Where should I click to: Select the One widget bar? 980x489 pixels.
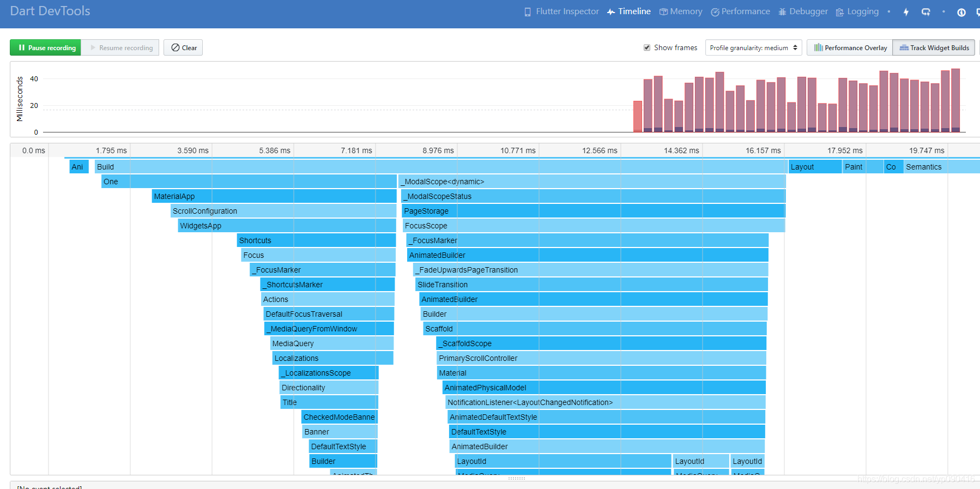click(x=249, y=182)
